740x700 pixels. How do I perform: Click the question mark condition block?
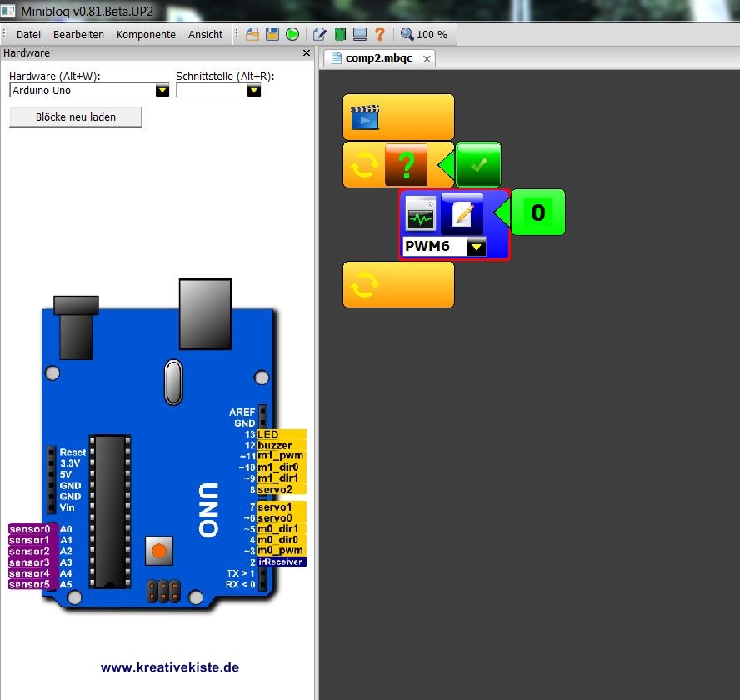[406, 164]
